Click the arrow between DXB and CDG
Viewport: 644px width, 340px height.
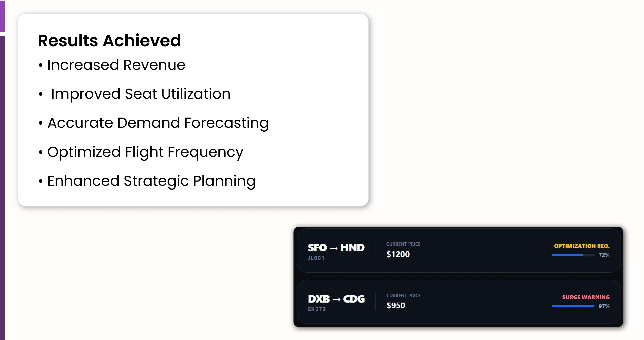(336, 299)
